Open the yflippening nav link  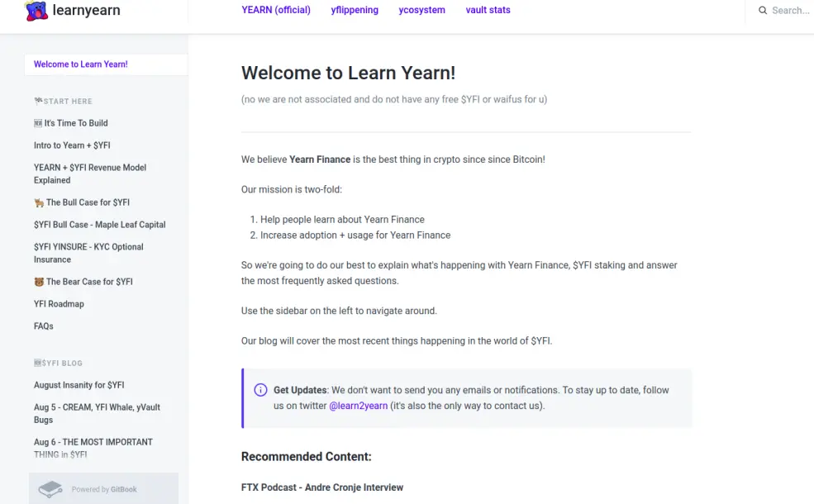tap(355, 10)
